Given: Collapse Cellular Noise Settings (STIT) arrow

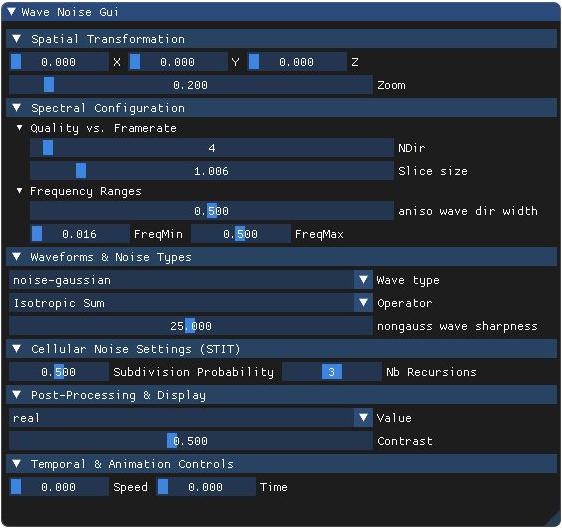Looking at the screenshot, I should coord(16,348).
